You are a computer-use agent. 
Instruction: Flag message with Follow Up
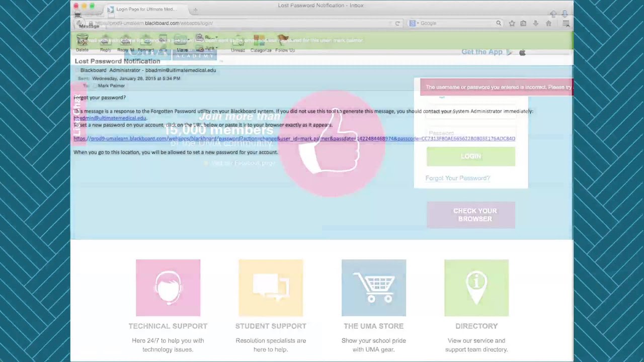coord(285,44)
